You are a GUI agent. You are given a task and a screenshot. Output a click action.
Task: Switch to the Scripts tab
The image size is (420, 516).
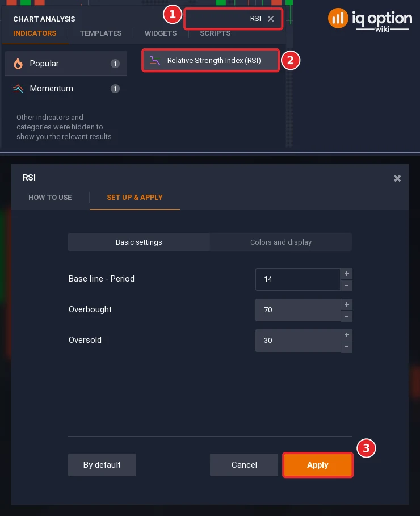click(215, 33)
